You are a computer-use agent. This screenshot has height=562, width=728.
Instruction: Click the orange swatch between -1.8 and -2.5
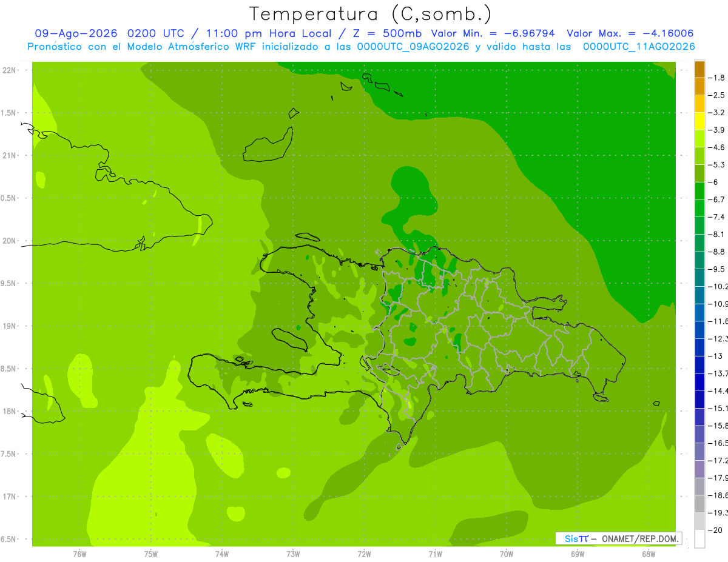coord(699,86)
